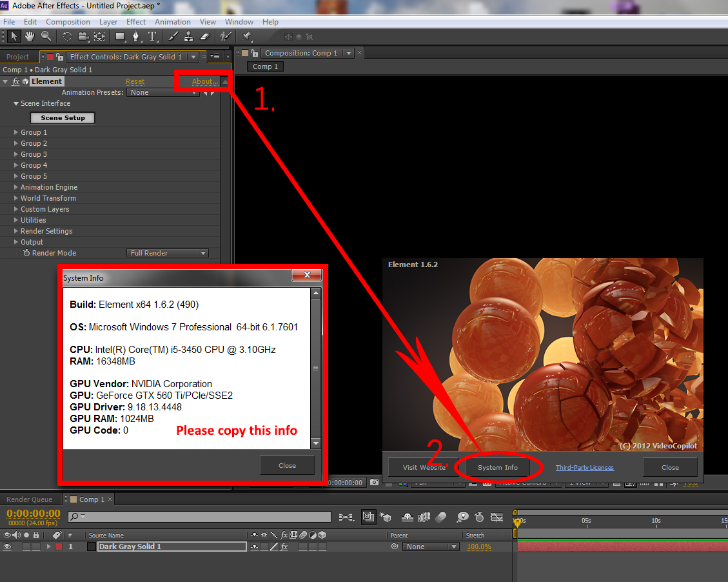This screenshot has height=582, width=728.
Task: Select the Zoom magnifier tool
Action: point(46,36)
